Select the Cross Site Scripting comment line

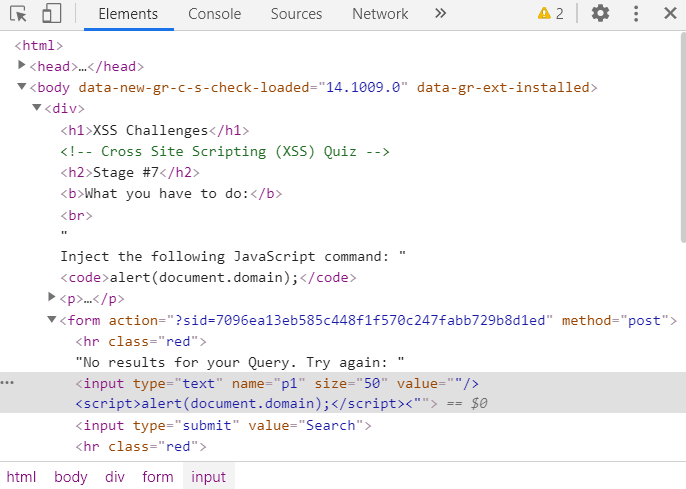225,151
